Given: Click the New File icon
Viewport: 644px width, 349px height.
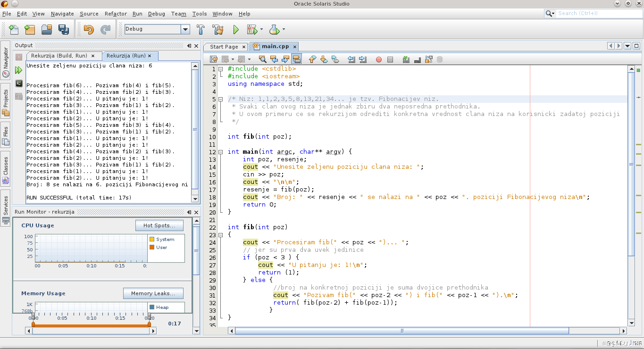Looking at the screenshot, I should pos(13,30).
